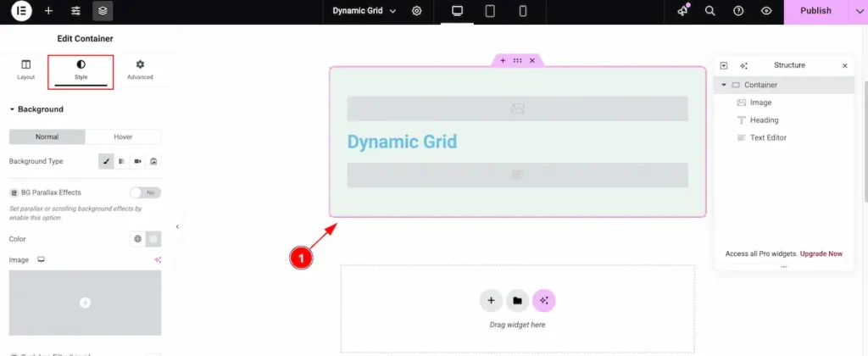
Task: Switch to tablet responsive view
Action: pyautogui.click(x=490, y=11)
